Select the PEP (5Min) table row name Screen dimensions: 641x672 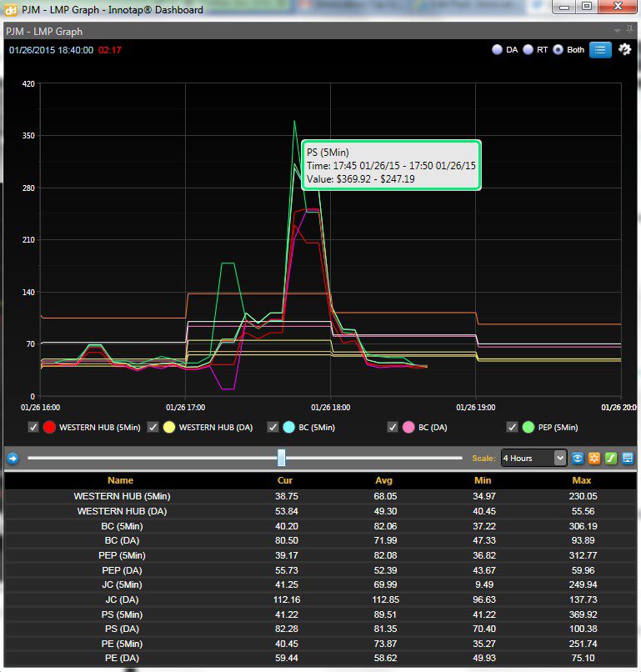(123, 556)
